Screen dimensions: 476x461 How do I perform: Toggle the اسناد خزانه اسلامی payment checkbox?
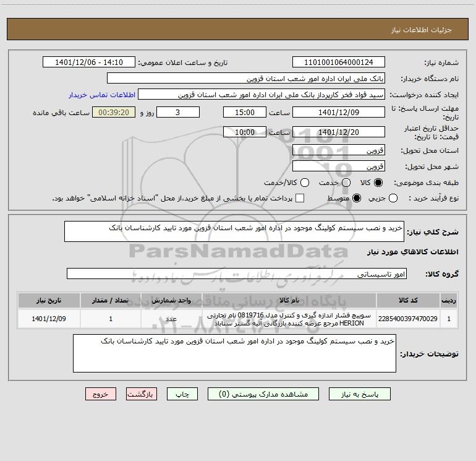pos(300,198)
